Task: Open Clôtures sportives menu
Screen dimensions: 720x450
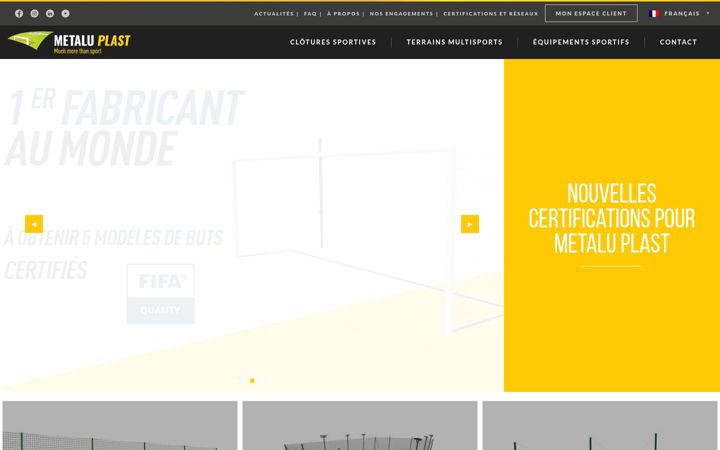Action: 333,42
